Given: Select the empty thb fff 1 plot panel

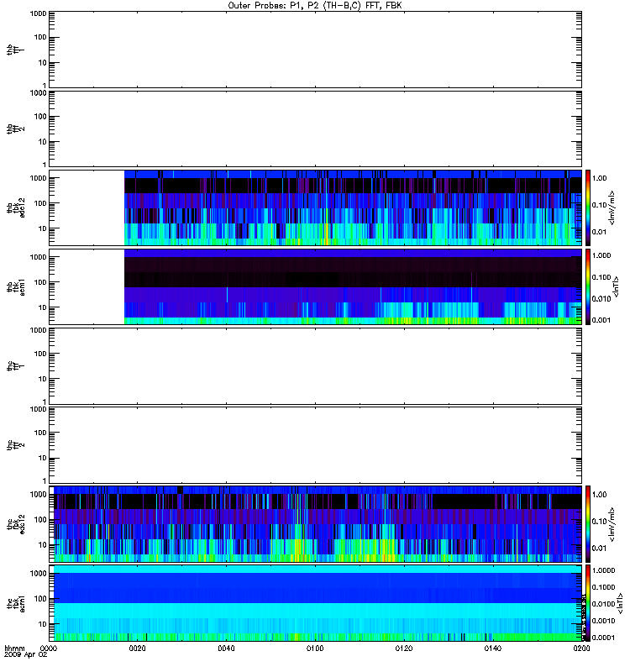Looking at the screenshot, I should pyautogui.click(x=315, y=50).
